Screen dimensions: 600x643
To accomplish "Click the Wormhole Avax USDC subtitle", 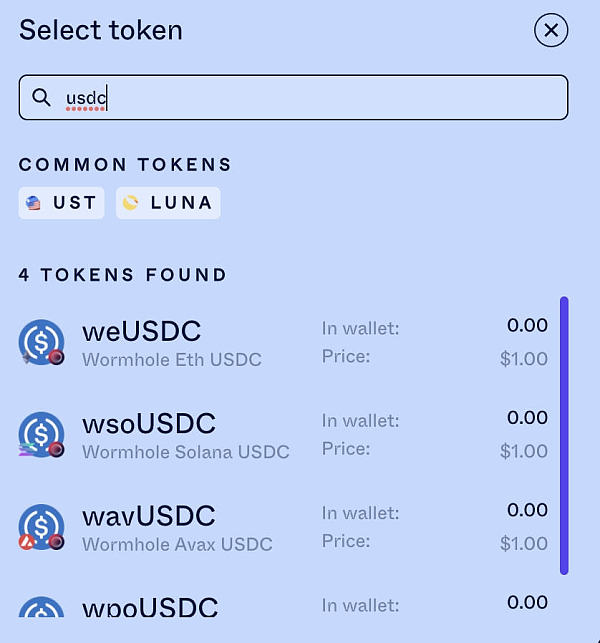I will [x=177, y=544].
